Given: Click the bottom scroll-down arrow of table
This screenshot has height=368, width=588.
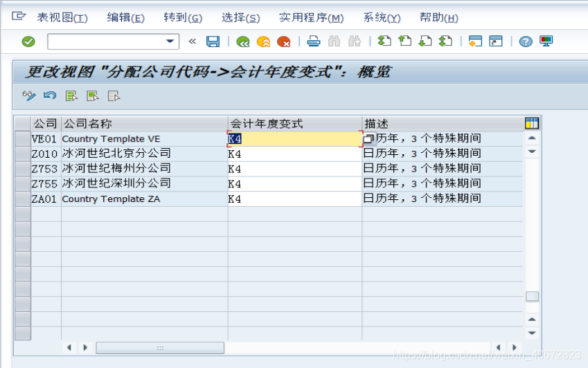Looking at the screenshot, I should (532, 333).
